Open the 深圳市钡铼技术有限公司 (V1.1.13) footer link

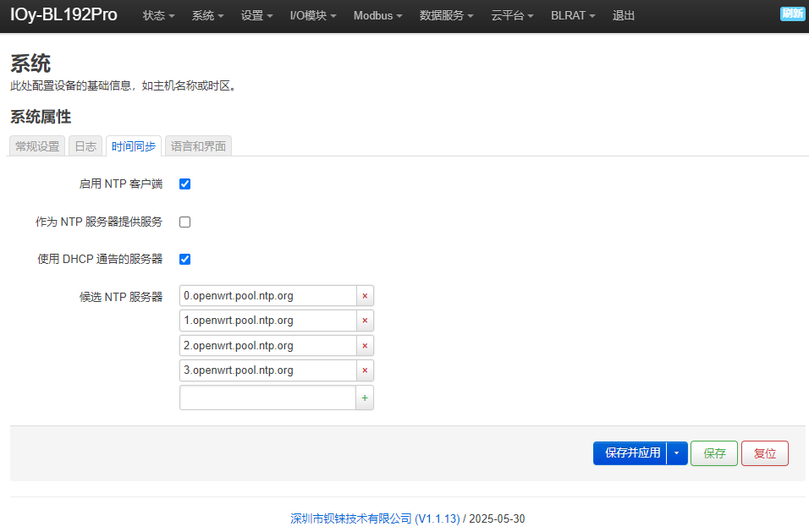375,518
